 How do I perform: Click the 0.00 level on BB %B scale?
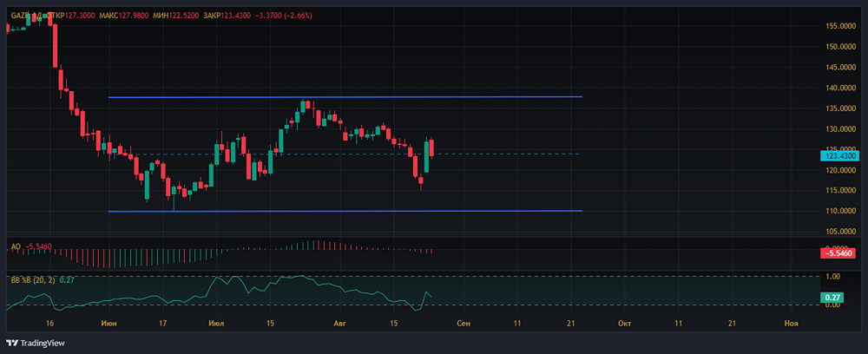(832, 305)
